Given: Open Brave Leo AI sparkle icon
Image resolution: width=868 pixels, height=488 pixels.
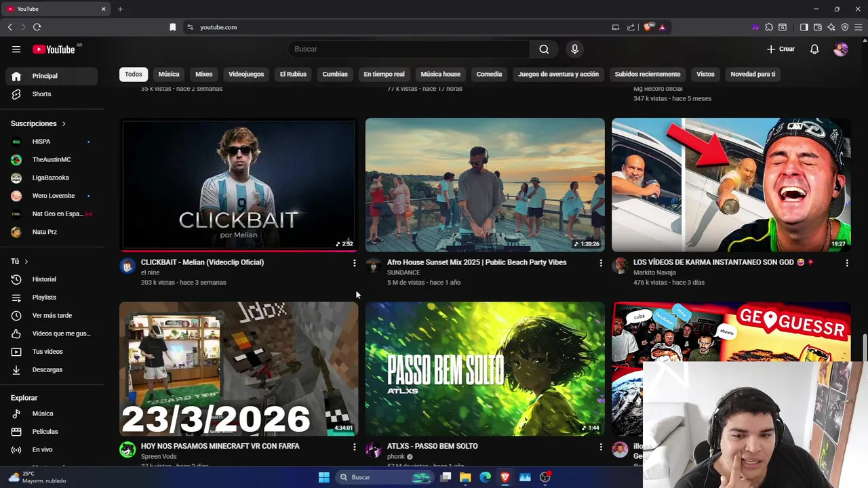Looking at the screenshot, I should (x=831, y=27).
